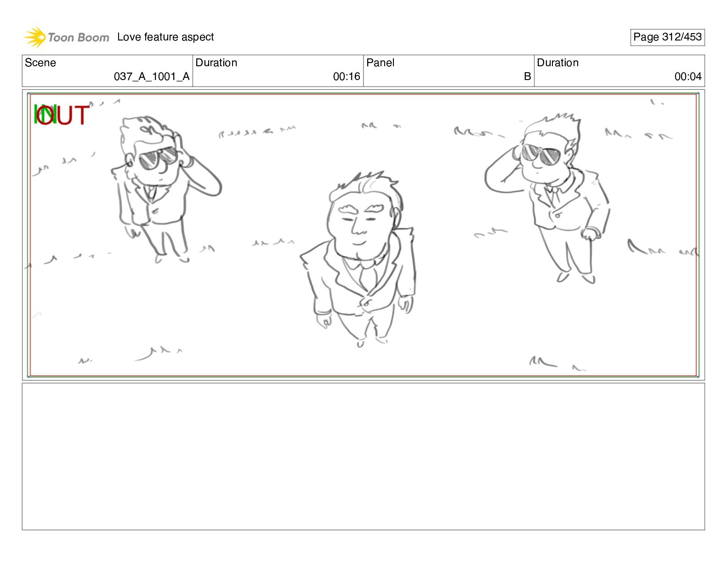Select the 'Love feature aspect' title text

(x=165, y=37)
